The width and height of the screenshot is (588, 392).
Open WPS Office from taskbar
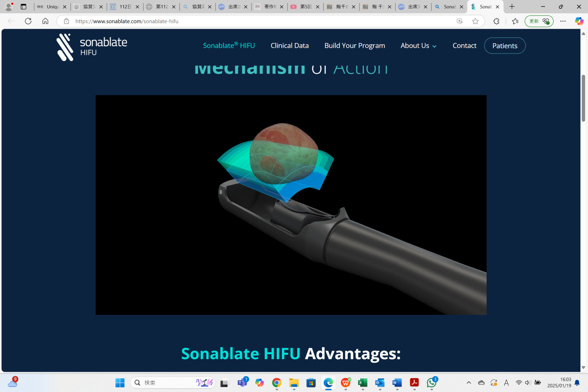(346, 383)
